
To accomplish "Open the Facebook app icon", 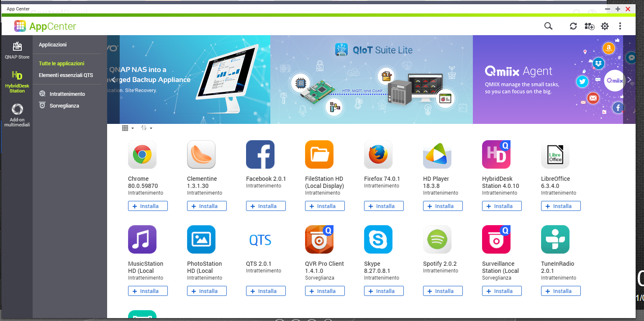I will (260, 154).
